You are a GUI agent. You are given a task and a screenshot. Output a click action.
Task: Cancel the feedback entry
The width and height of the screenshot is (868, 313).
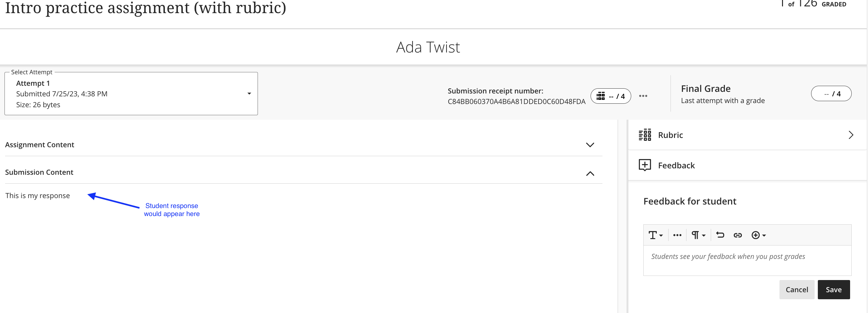point(797,289)
